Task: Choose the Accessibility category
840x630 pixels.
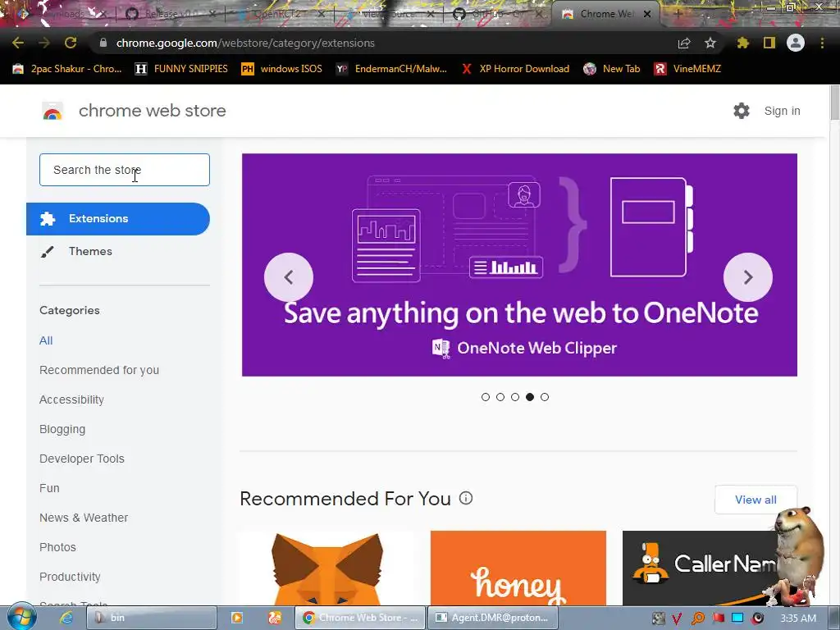Action: click(72, 399)
